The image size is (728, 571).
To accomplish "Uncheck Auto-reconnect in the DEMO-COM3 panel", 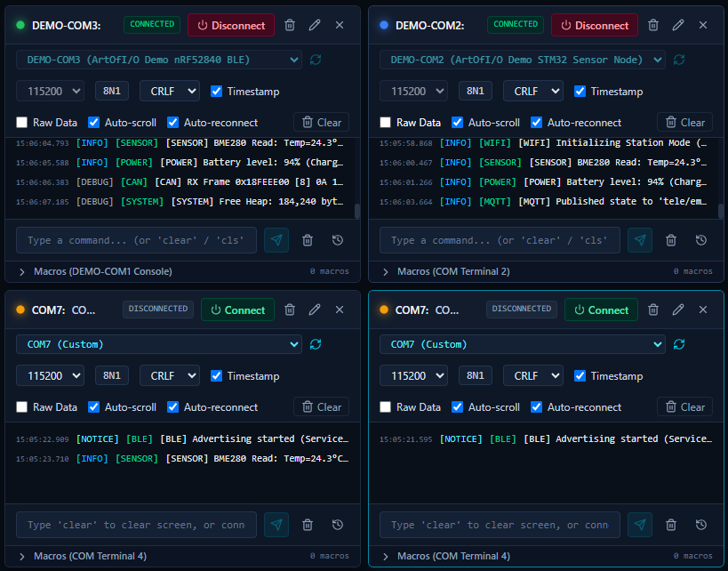I will (x=172, y=123).
